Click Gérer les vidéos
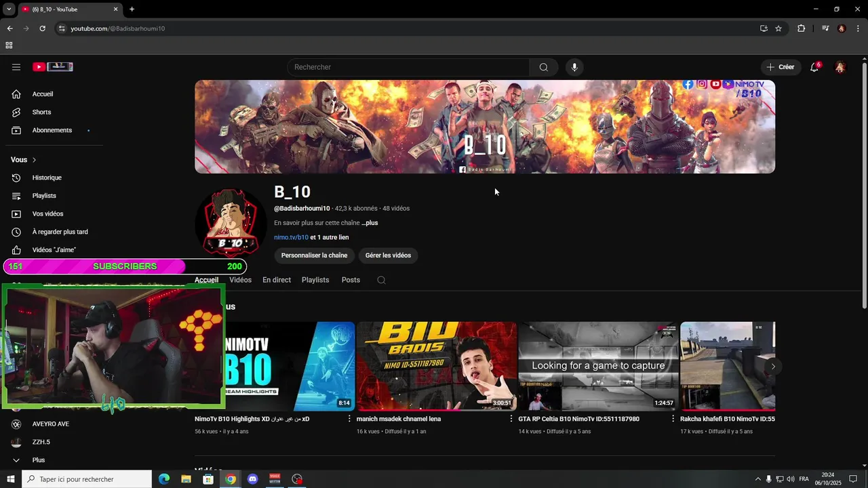 tap(388, 256)
